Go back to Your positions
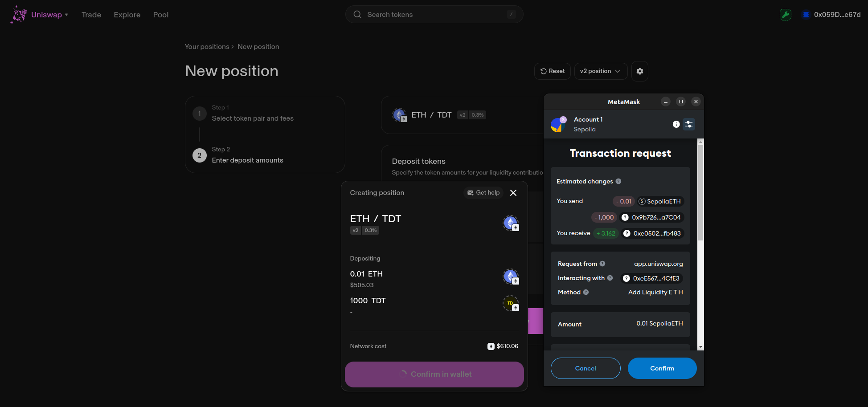Image resolution: width=868 pixels, height=407 pixels. [x=207, y=47]
